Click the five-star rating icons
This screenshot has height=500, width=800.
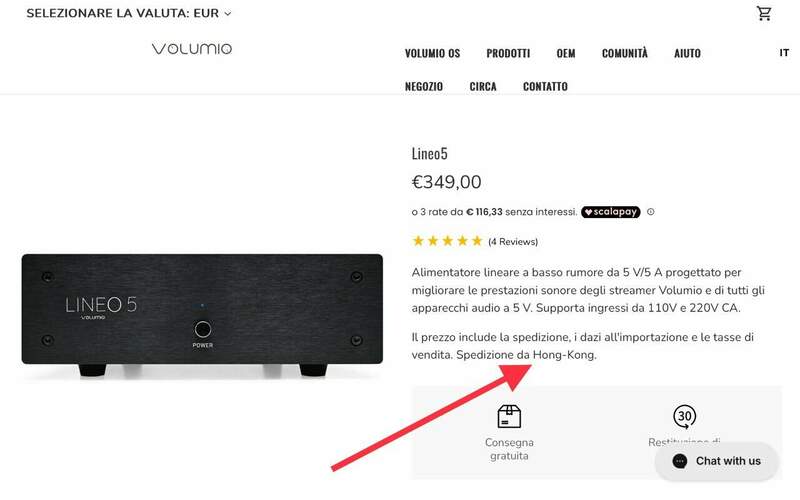click(x=447, y=241)
